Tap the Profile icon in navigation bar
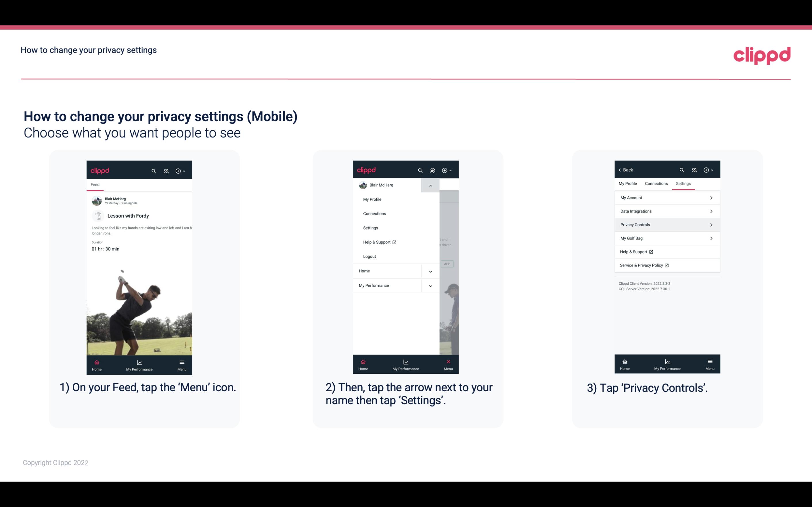Viewport: 812px width, 507px height. tap(166, 171)
